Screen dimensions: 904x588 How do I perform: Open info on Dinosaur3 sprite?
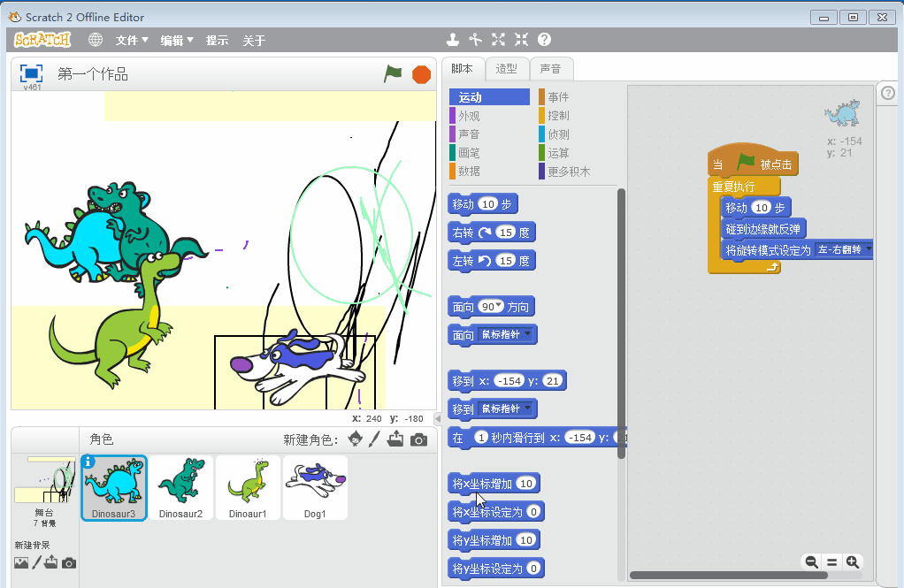(88, 462)
